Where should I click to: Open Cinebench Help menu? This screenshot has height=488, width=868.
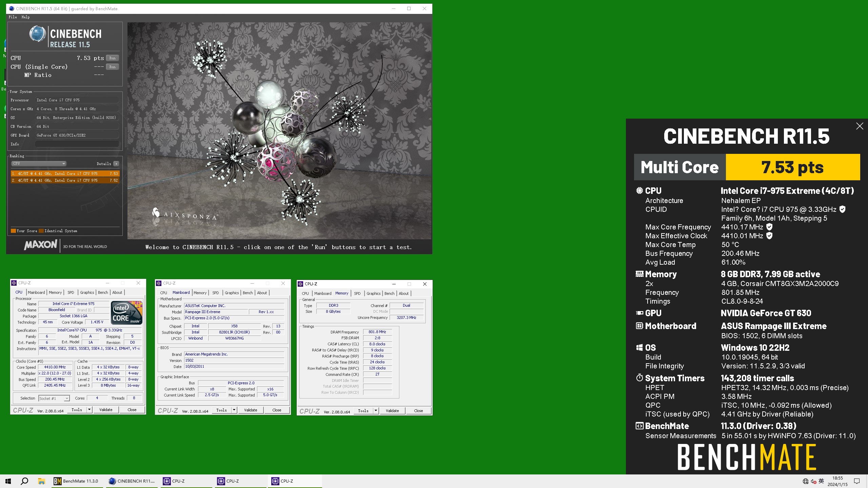[x=25, y=17]
